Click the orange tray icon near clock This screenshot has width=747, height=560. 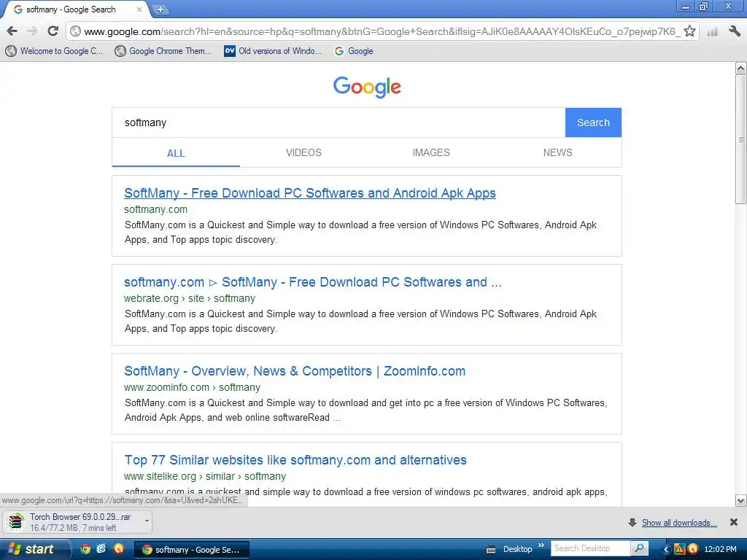click(693, 549)
